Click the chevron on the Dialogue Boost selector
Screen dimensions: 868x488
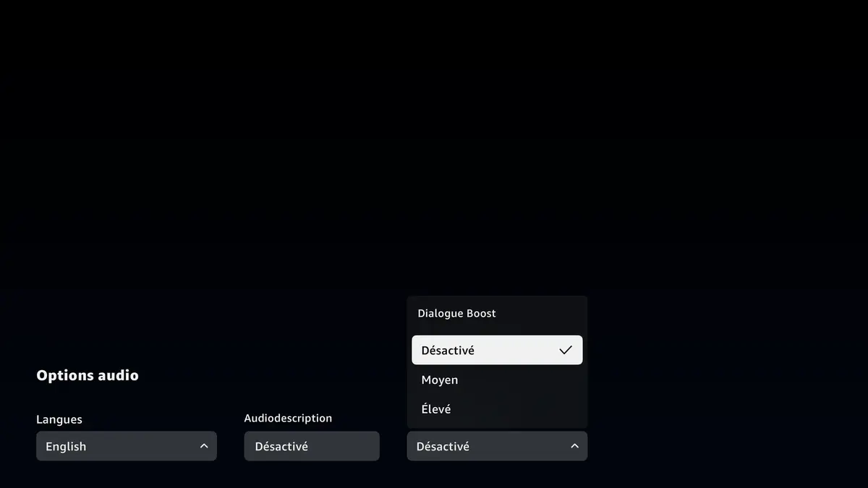tap(574, 446)
